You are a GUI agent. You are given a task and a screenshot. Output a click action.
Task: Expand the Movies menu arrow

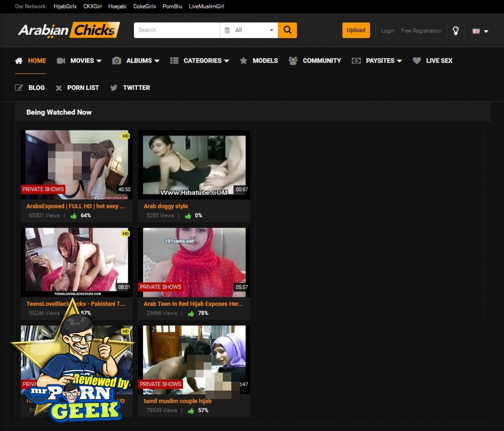coord(99,61)
